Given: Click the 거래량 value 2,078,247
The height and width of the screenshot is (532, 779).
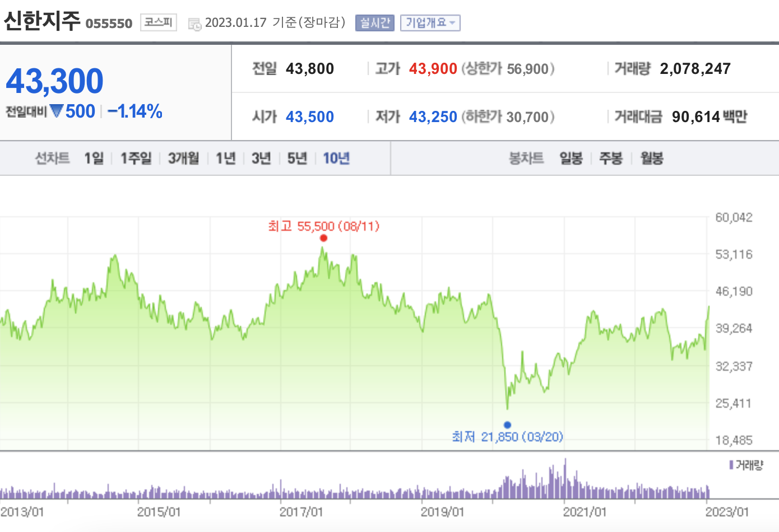Looking at the screenshot, I should [695, 69].
